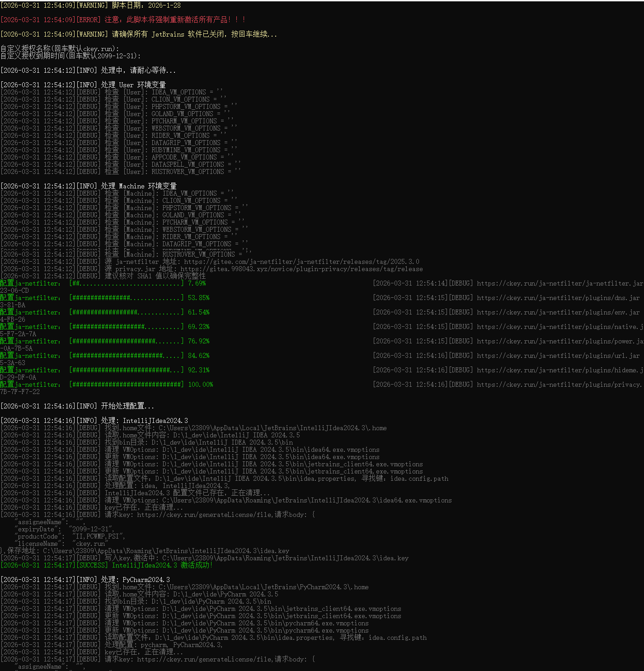Click the gitea.998043.xyz plugin-privacy URL
The height and width of the screenshot is (671, 644).
pos(301,269)
